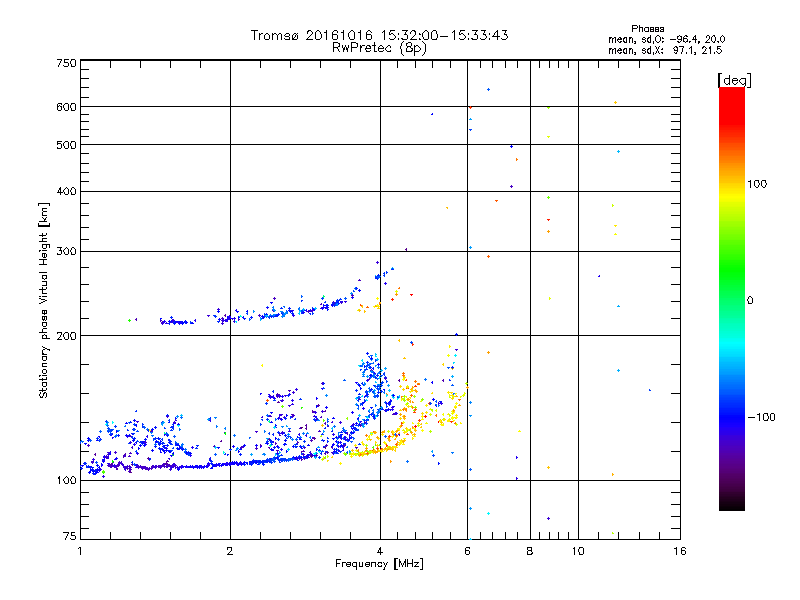Click the plot title 'Tromsø 20161016 15:32:00-15:33:43'

click(x=379, y=35)
